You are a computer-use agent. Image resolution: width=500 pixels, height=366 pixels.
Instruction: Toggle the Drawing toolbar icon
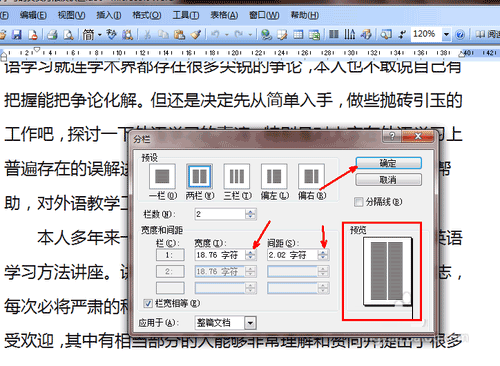tap(366, 34)
